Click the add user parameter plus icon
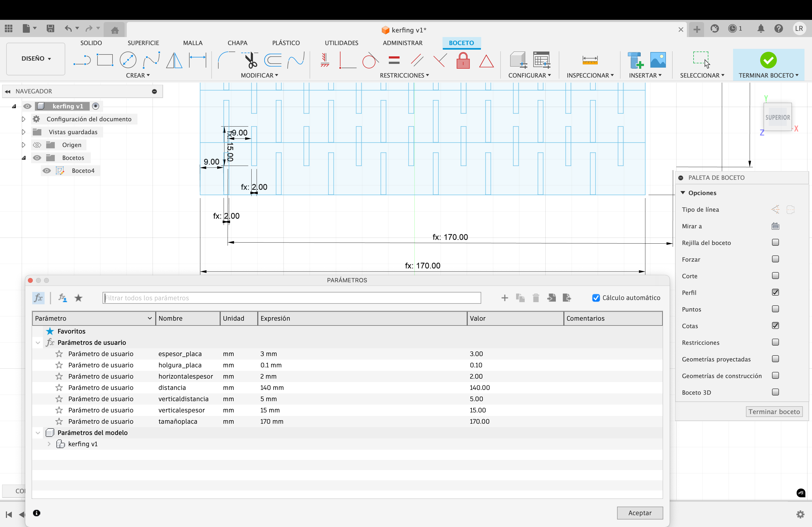Image resolution: width=812 pixels, height=527 pixels. (x=504, y=298)
